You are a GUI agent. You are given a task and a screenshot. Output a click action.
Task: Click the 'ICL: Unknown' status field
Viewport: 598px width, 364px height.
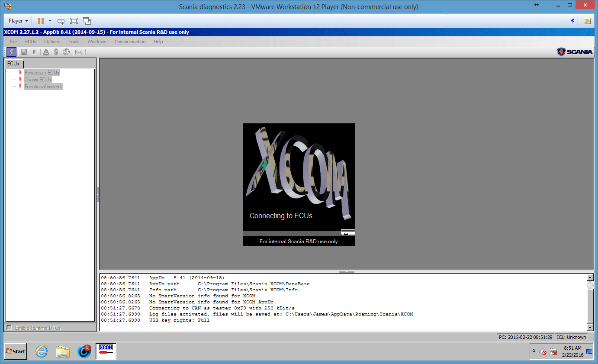tap(571, 337)
